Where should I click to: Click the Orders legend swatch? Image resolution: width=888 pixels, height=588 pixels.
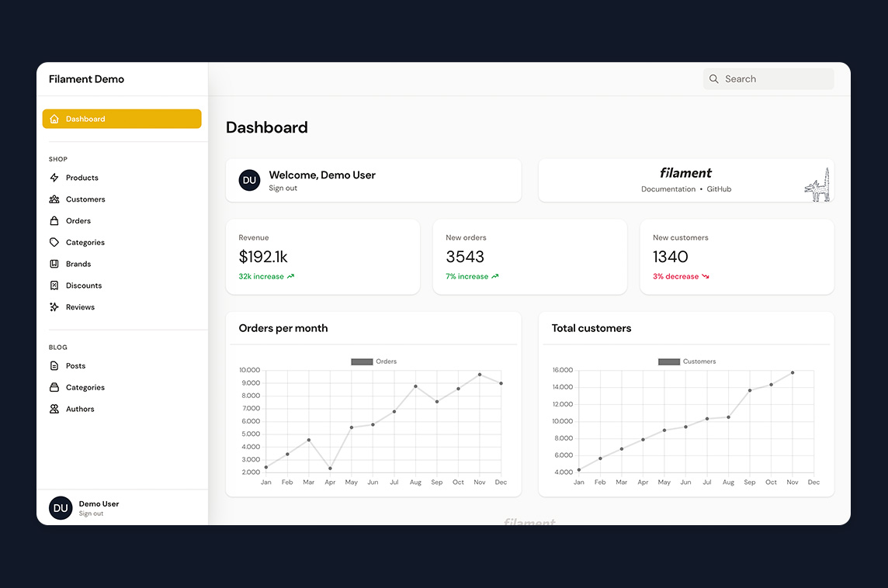pyautogui.click(x=361, y=361)
